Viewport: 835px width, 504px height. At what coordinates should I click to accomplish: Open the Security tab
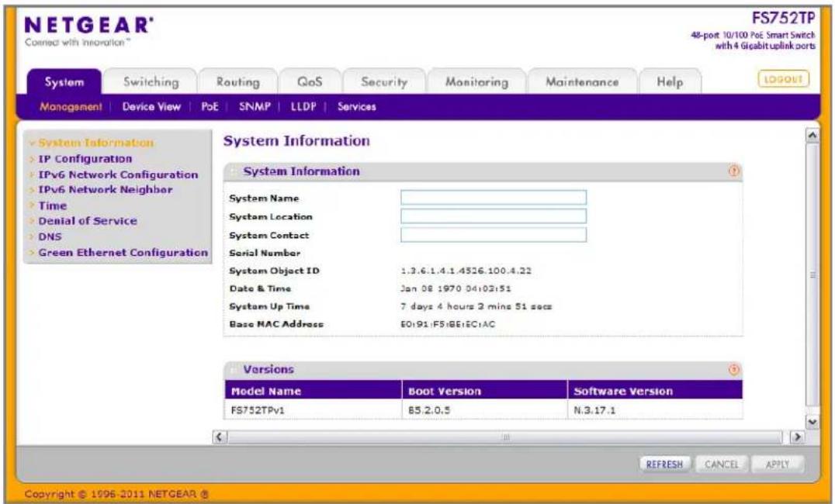384,82
